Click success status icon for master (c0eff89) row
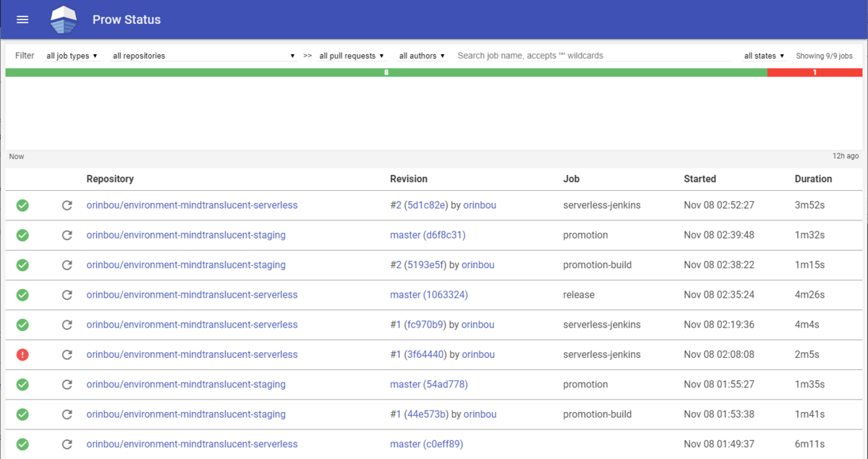 click(22, 445)
